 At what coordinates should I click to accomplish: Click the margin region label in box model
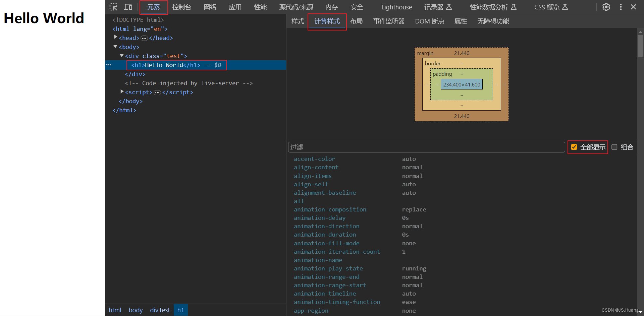[x=425, y=53]
